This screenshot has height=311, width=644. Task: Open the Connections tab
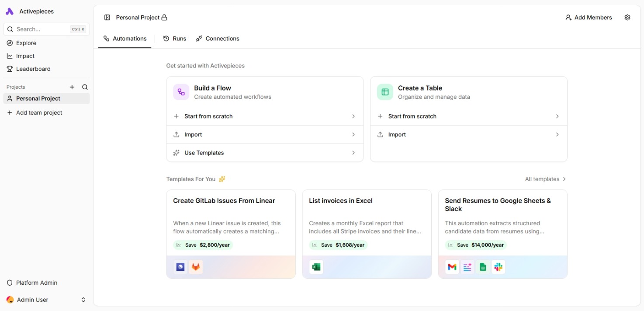(218, 38)
